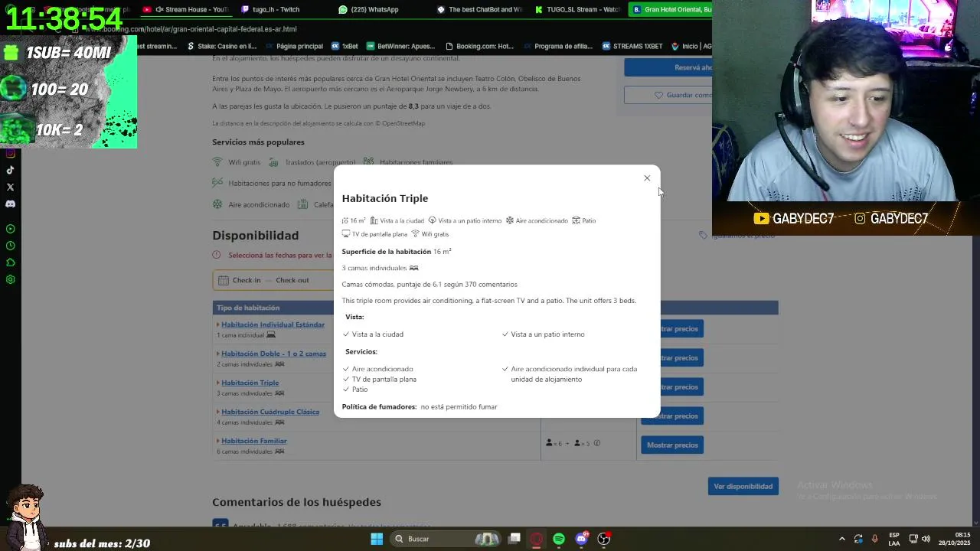Image resolution: width=980 pixels, height=551 pixels.
Task: Show hidden system tray icons
Action: point(842,539)
